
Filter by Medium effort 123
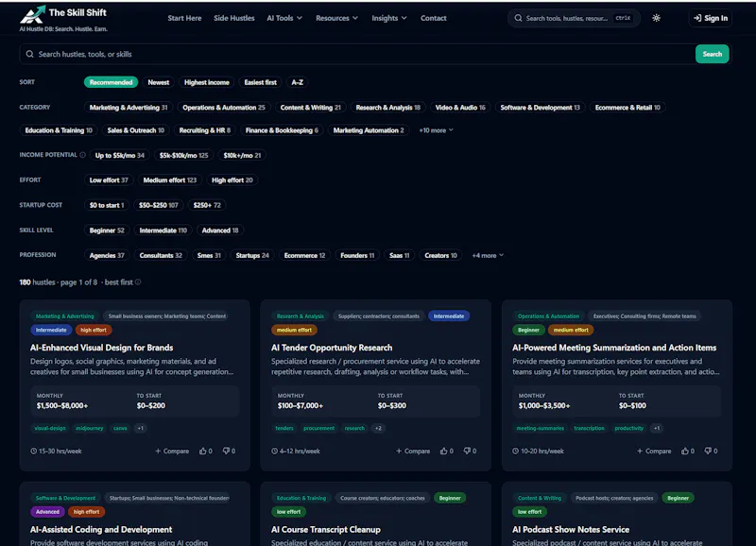[170, 180]
